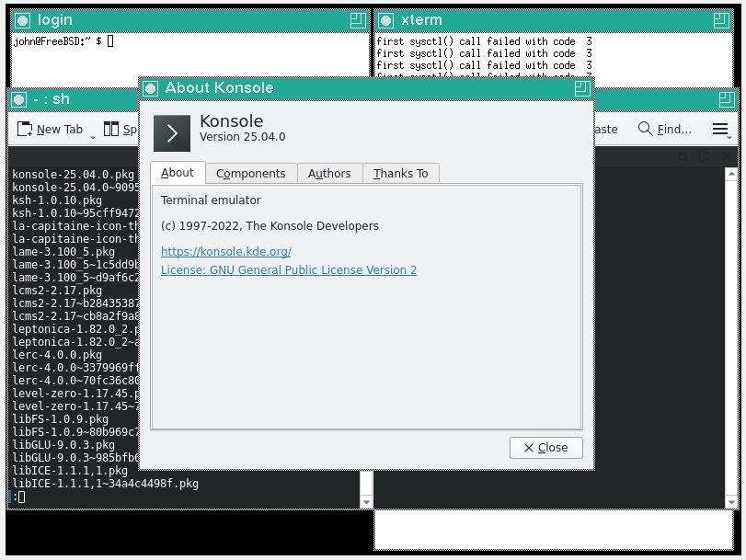The height and width of the screenshot is (560, 746).
Task: Click the "konsole-25.04.0.pkg" terminal line
Action: coord(74,175)
